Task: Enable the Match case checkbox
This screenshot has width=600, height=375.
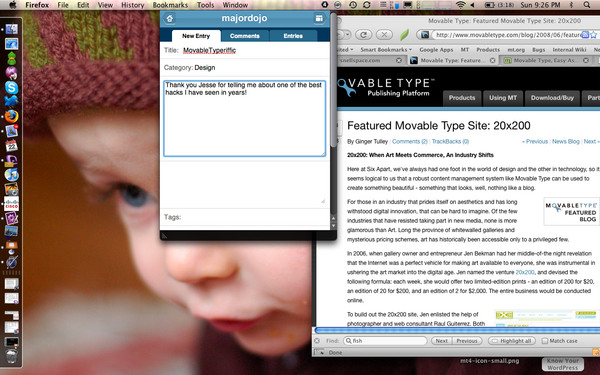Action: tap(545, 341)
